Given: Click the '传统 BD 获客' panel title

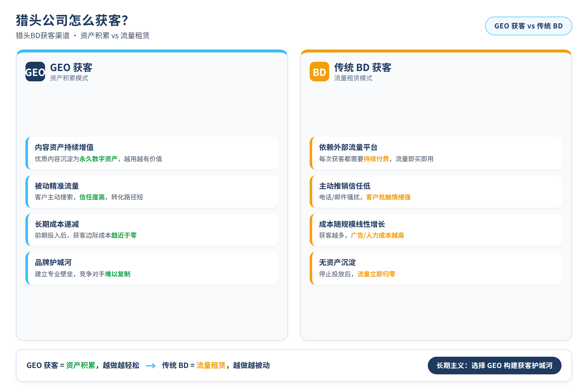Looking at the screenshot, I should [363, 68].
